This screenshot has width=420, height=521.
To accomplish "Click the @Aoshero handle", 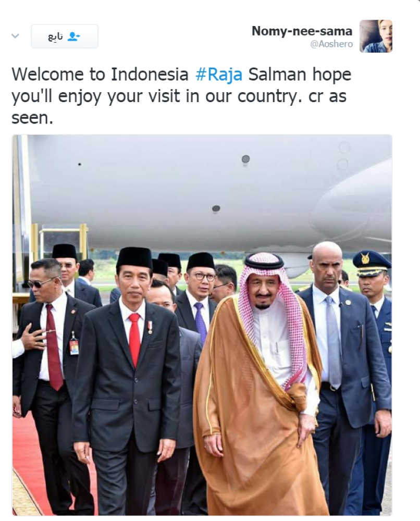I will point(331,44).
